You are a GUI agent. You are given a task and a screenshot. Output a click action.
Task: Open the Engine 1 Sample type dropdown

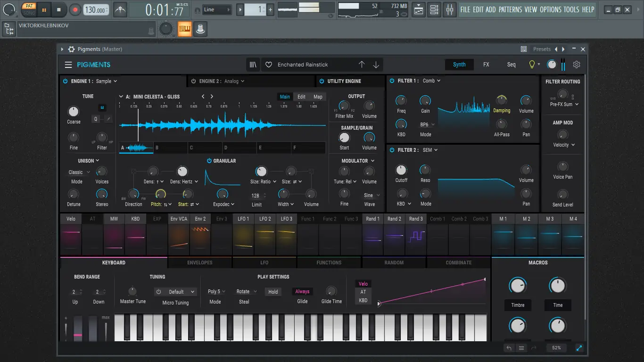pos(107,81)
